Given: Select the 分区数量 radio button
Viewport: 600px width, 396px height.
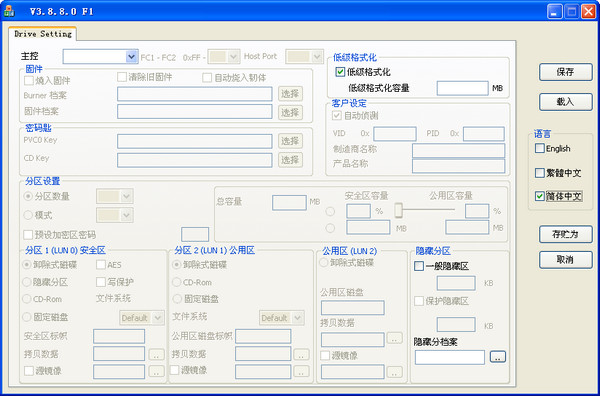Looking at the screenshot, I should coord(28,196).
